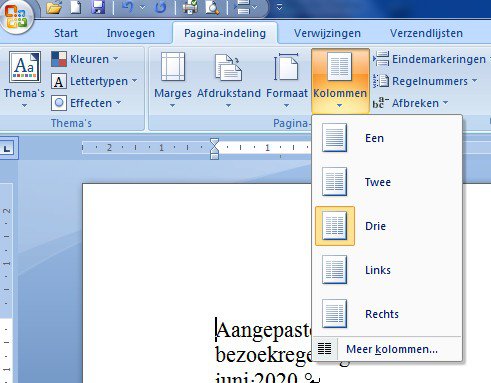The image size is (491, 383).
Task: Open print preview magnifier icon
Action: (x=212, y=7)
